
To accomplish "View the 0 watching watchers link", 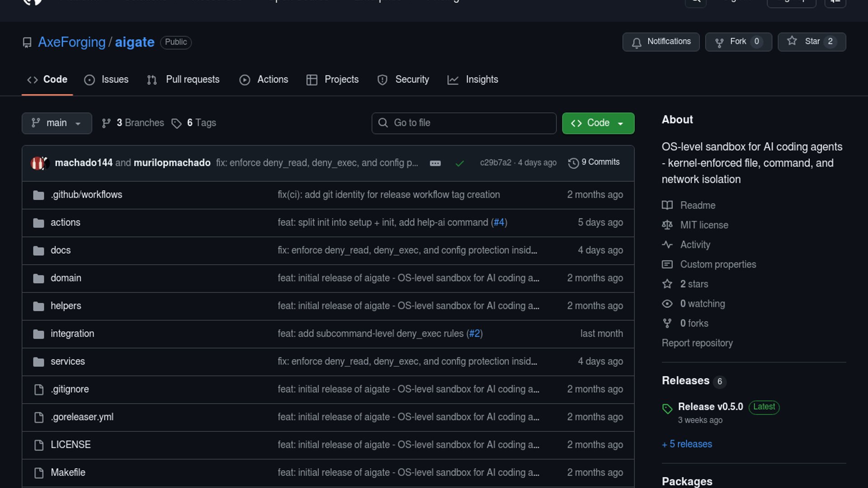I will point(702,304).
